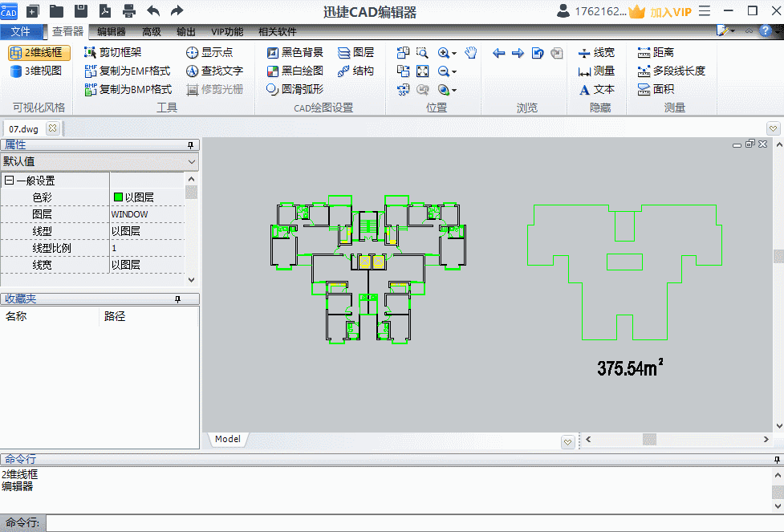Zoom in with the plus magnifier
The width and height of the screenshot is (784, 532).
tap(444, 52)
